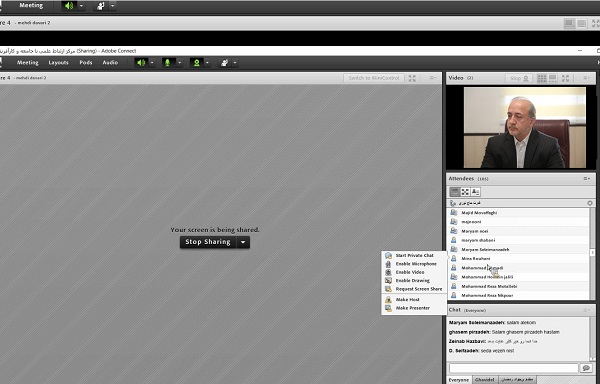The image size is (600, 384).
Task: Click the down arrow of the chat scrollbar
Action: (x=593, y=359)
